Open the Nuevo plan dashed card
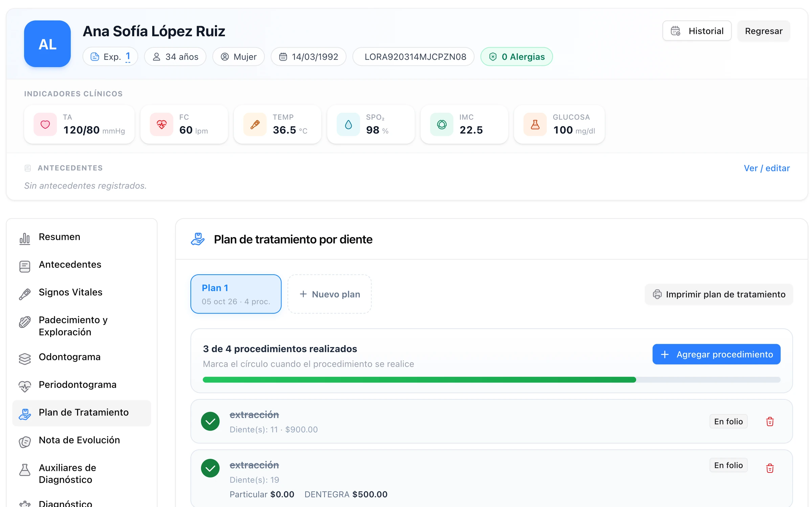 329,294
